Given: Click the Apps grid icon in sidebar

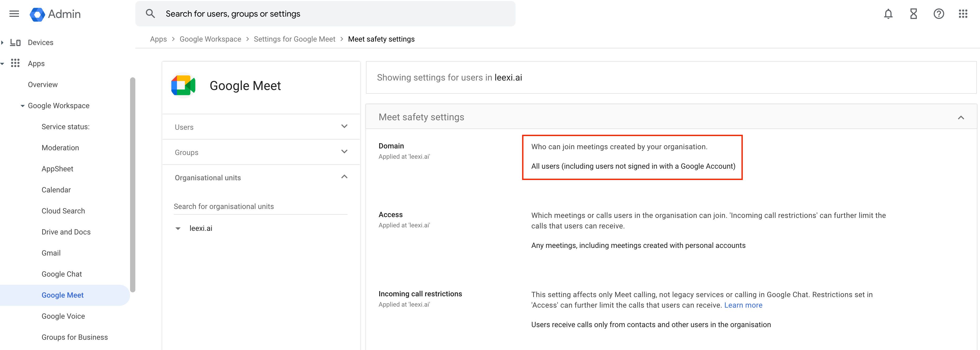Looking at the screenshot, I should (x=15, y=63).
